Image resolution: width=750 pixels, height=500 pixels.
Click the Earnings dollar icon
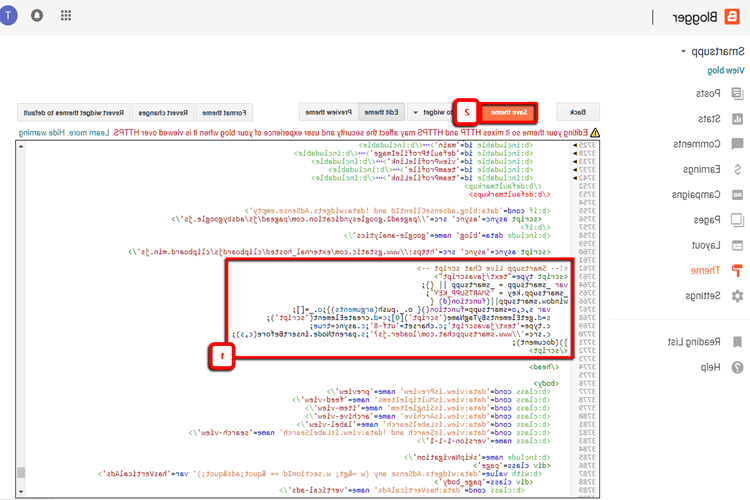click(737, 169)
